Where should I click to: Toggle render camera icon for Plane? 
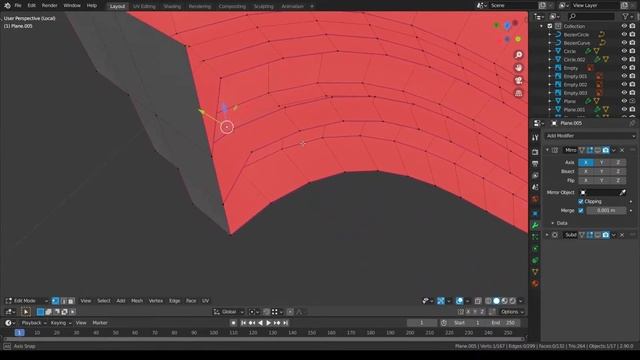(632, 101)
